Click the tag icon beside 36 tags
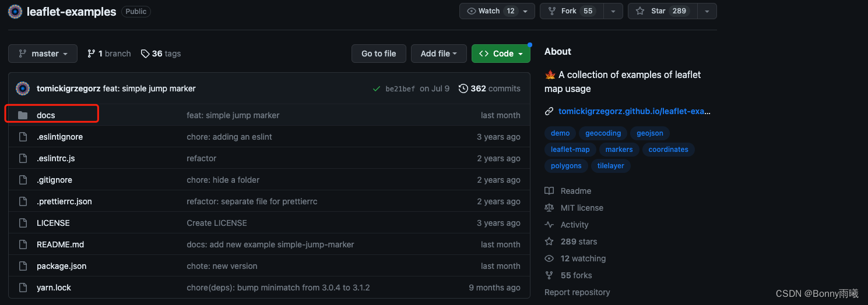Viewport: 868px width, 305px height. pos(145,54)
